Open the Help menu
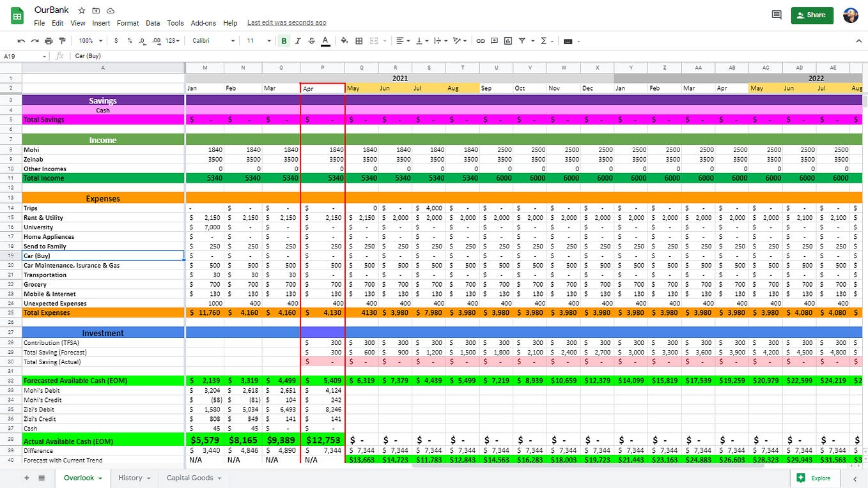The width and height of the screenshot is (868, 488). coord(230,23)
